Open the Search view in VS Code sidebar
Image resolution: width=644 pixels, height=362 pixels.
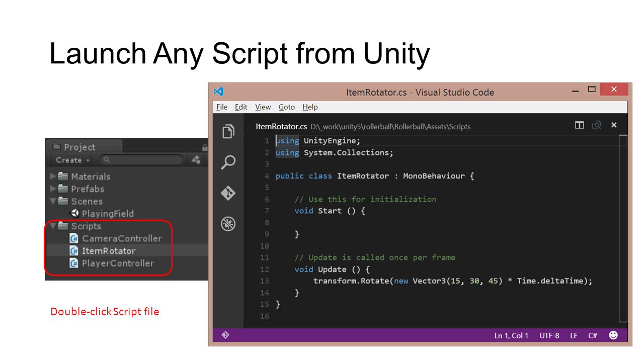click(228, 162)
